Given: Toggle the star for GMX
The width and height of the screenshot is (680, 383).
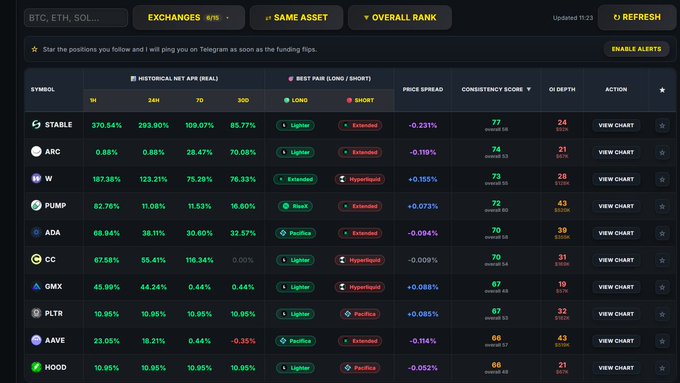Looking at the screenshot, I should [662, 287].
